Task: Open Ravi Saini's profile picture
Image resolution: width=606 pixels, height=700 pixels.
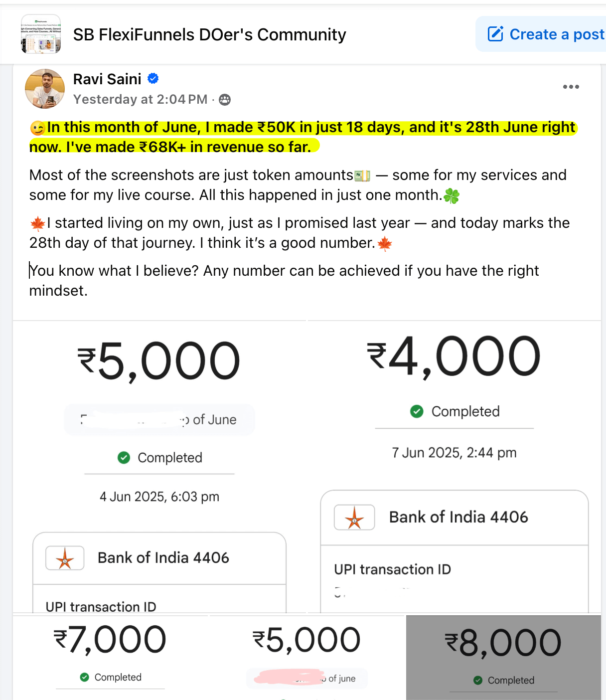Action: pyautogui.click(x=45, y=89)
